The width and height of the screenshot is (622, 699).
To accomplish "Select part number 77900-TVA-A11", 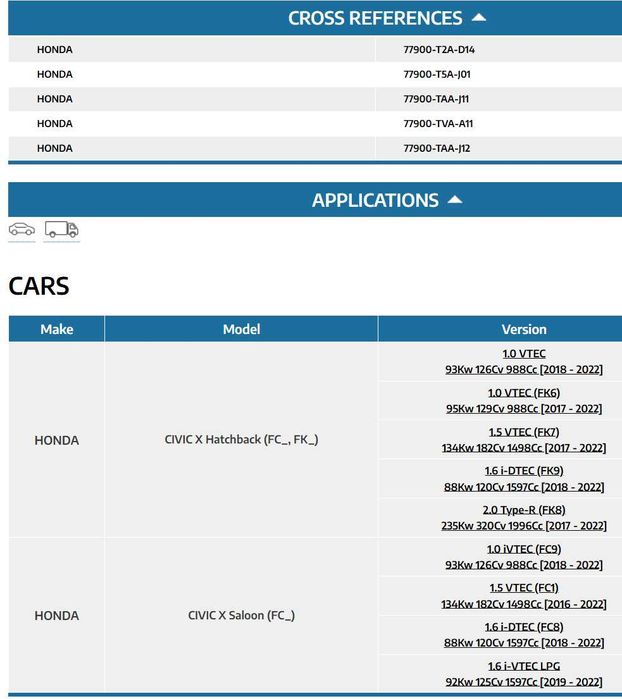I will click(438, 123).
